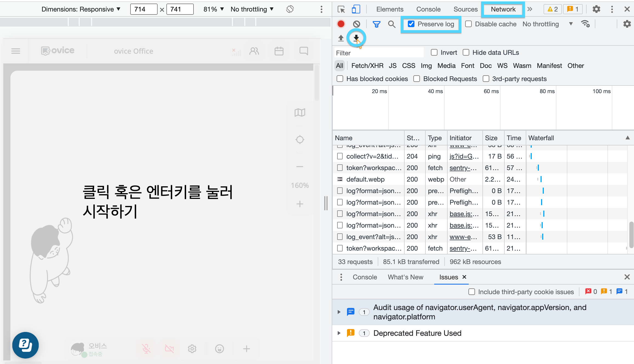This screenshot has width=634, height=364.
Task: Select the Network tab
Action: [x=503, y=9]
